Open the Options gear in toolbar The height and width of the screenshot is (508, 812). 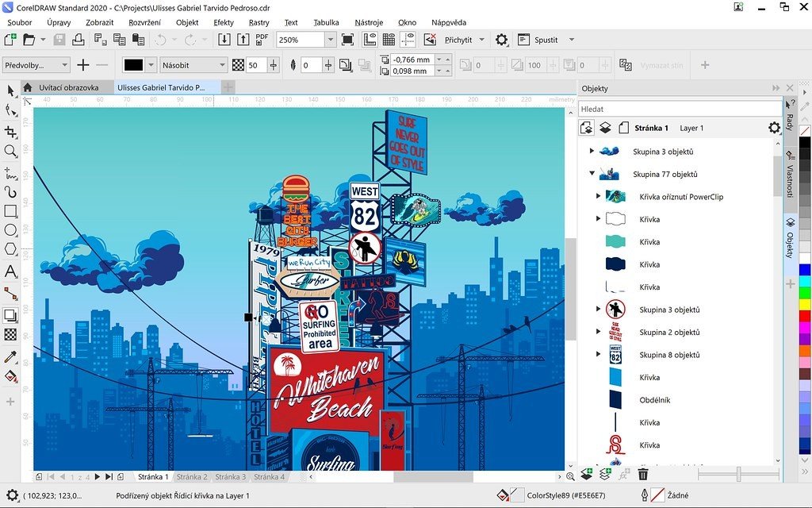(501, 40)
